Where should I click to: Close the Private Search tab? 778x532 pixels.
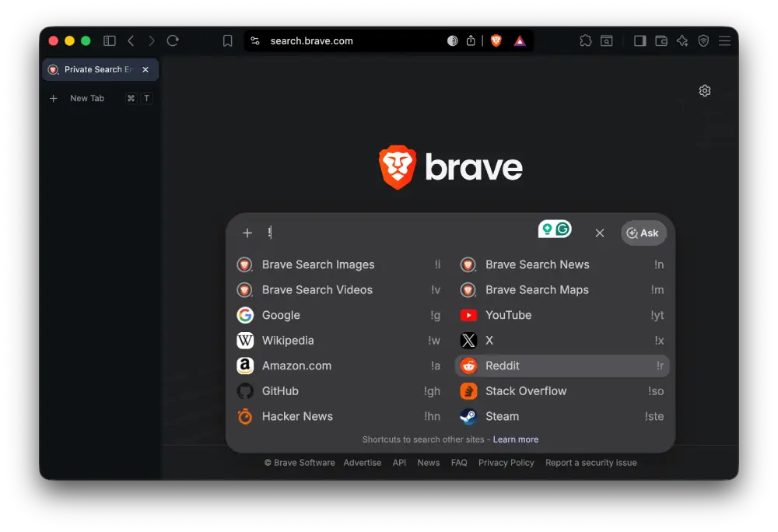click(145, 69)
